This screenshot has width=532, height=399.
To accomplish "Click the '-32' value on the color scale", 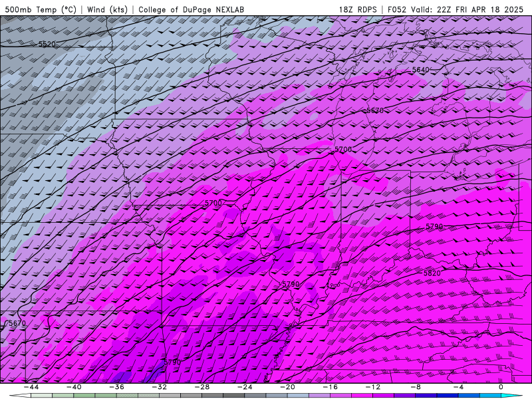I will coord(159,387).
